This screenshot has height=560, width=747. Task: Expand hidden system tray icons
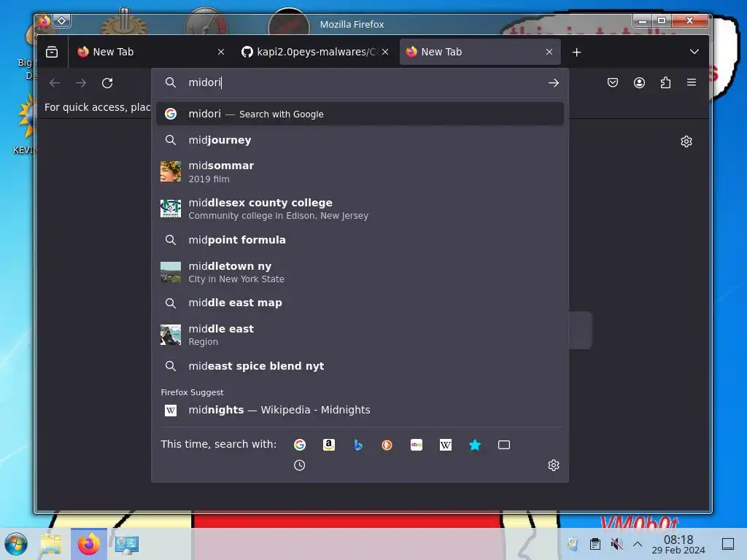click(x=638, y=544)
